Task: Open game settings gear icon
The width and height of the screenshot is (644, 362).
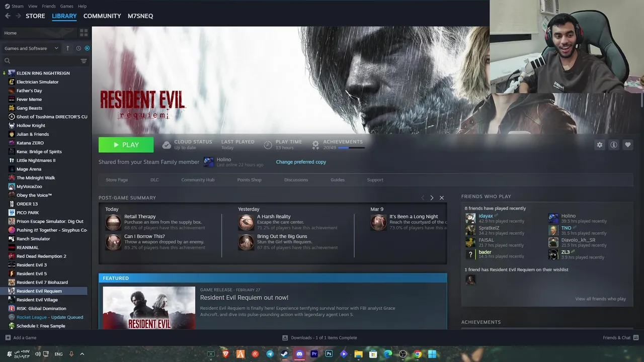Action: click(599, 145)
